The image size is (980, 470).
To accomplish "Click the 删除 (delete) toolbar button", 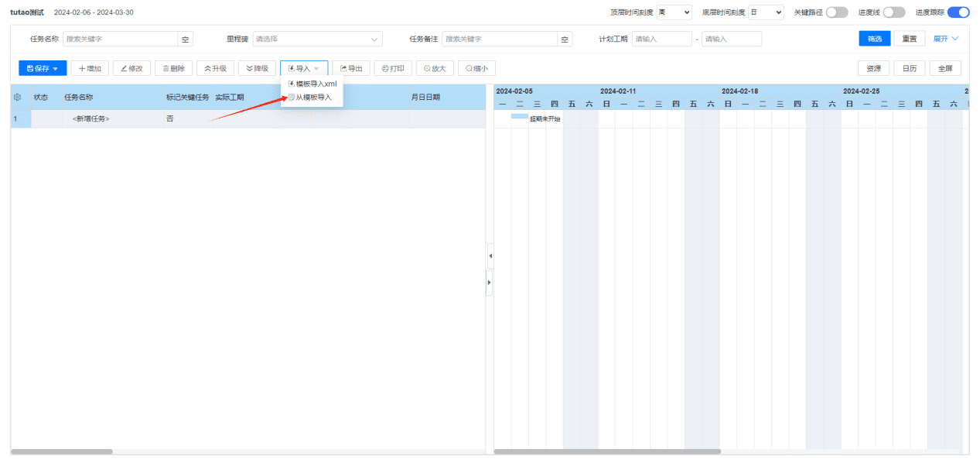I will point(173,68).
